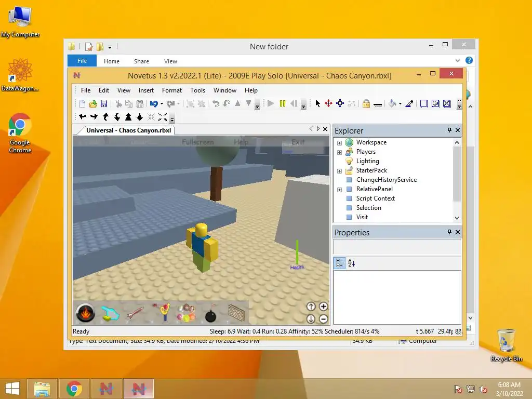Select the Paint bucket fill tool

[392, 103]
